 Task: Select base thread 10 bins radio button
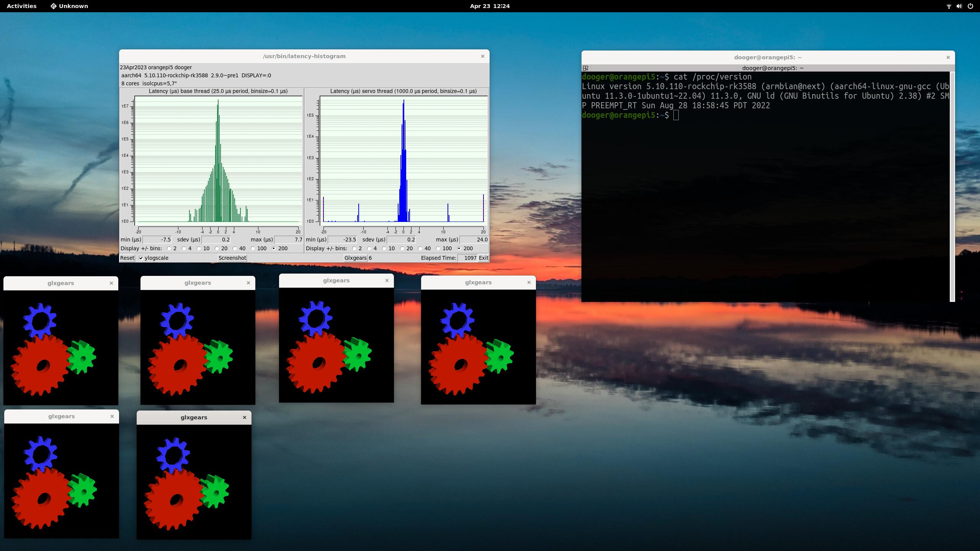pos(199,248)
